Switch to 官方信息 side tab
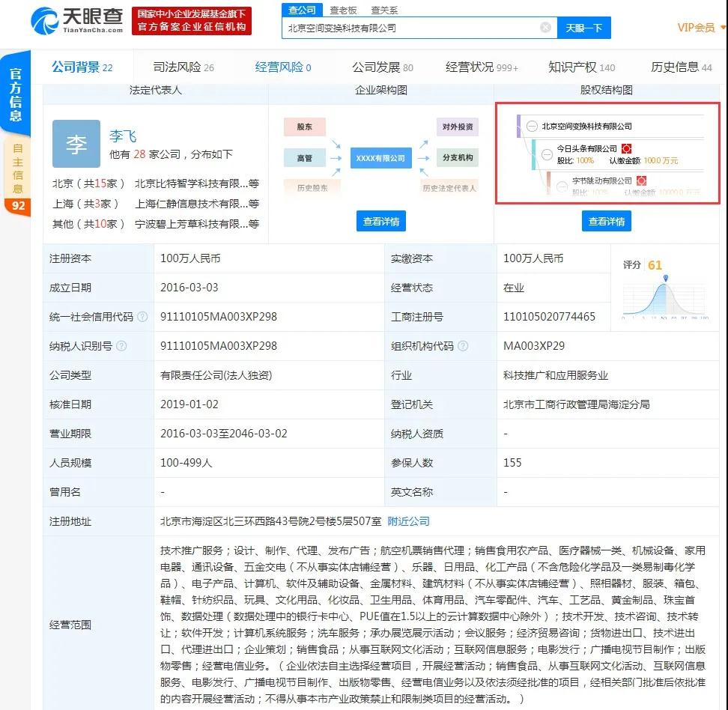This screenshot has width=728, height=710. pos(15,94)
